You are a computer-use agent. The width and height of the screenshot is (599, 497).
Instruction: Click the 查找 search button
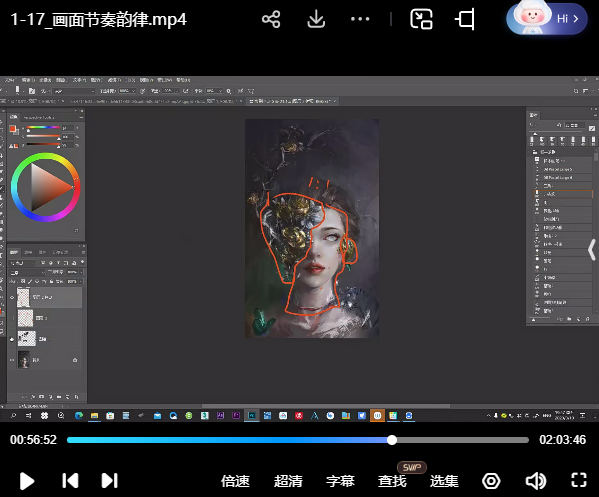coord(392,481)
